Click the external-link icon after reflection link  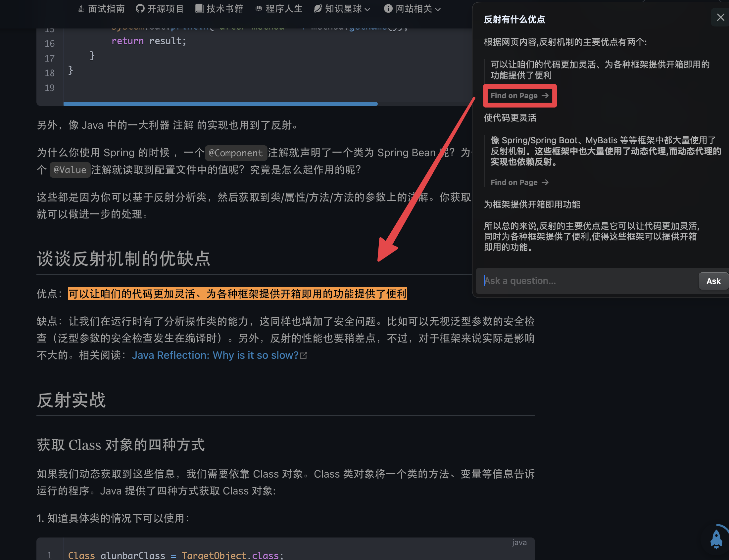coord(304,356)
